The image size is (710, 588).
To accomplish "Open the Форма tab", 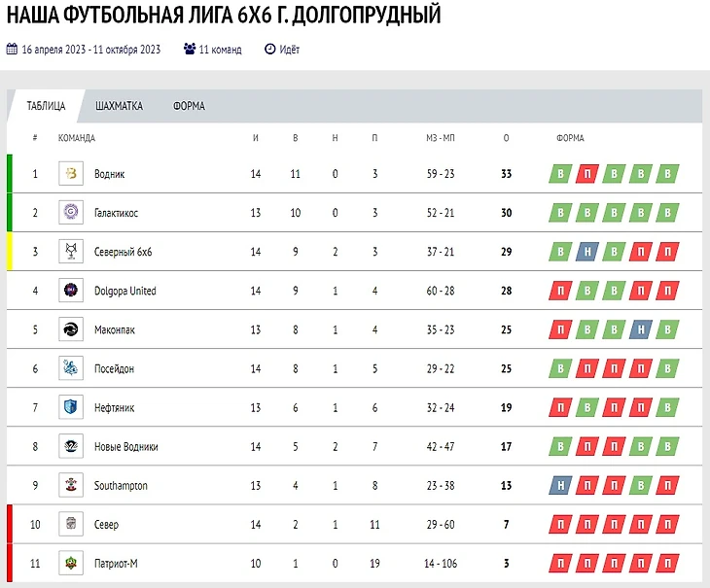I will pyautogui.click(x=189, y=106).
